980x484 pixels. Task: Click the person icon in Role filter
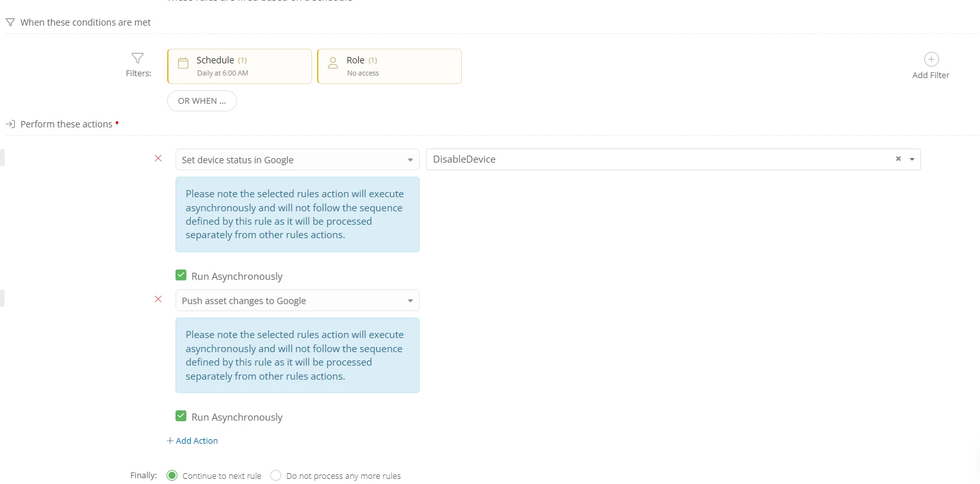point(333,63)
